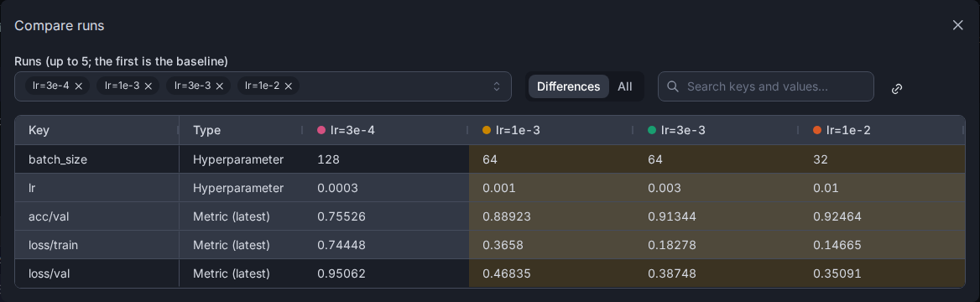Click the pink lr=3e-4 color dot
This screenshot has height=302, width=980.
(x=322, y=131)
